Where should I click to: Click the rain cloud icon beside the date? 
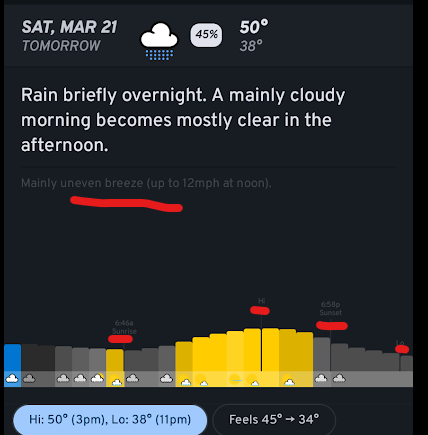coord(159,41)
